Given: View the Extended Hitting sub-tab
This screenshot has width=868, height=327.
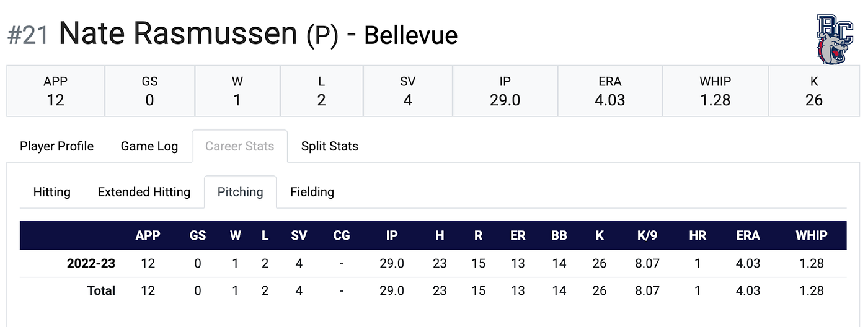Looking at the screenshot, I should [x=144, y=192].
